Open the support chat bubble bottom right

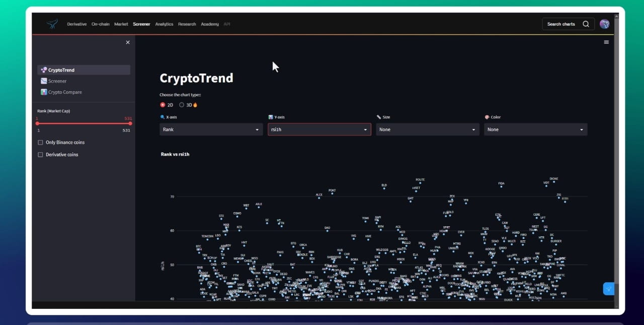(609, 289)
